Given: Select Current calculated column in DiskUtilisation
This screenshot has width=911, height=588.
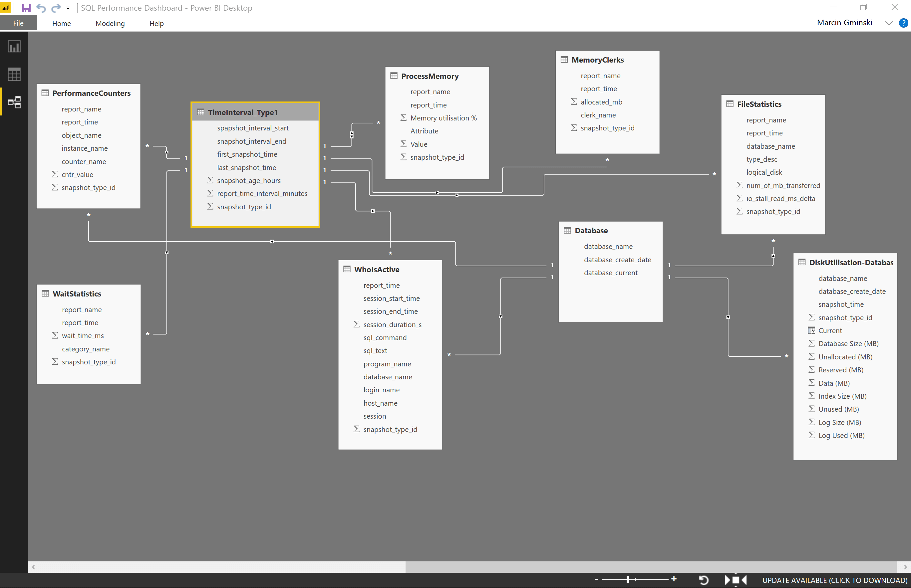Looking at the screenshot, I should (830, 331).
